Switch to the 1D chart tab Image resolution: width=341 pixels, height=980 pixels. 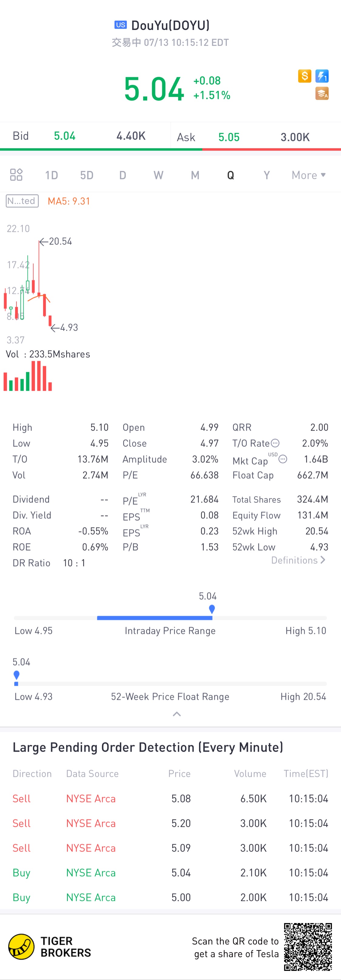[x=52, y=175]
